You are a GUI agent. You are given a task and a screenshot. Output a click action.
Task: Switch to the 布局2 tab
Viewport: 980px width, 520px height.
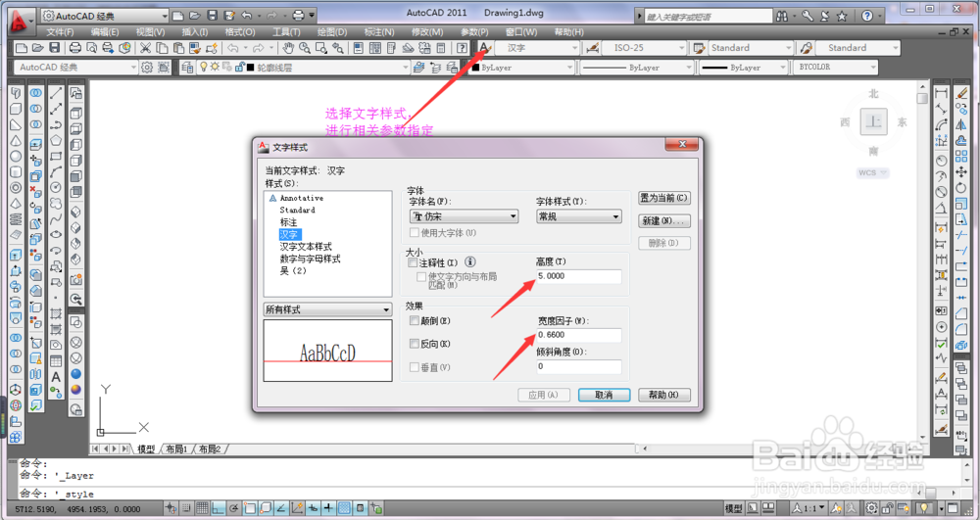[x=210, y=449]
